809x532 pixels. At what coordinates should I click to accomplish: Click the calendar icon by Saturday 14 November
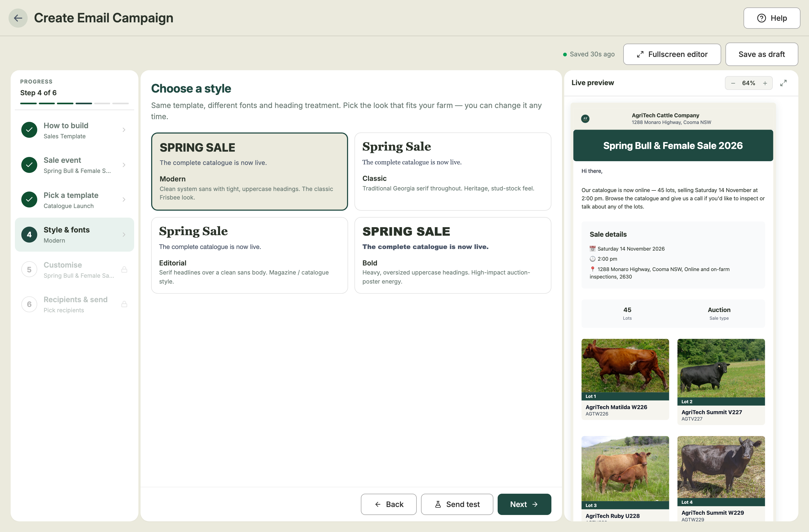(x=592, y=249)
